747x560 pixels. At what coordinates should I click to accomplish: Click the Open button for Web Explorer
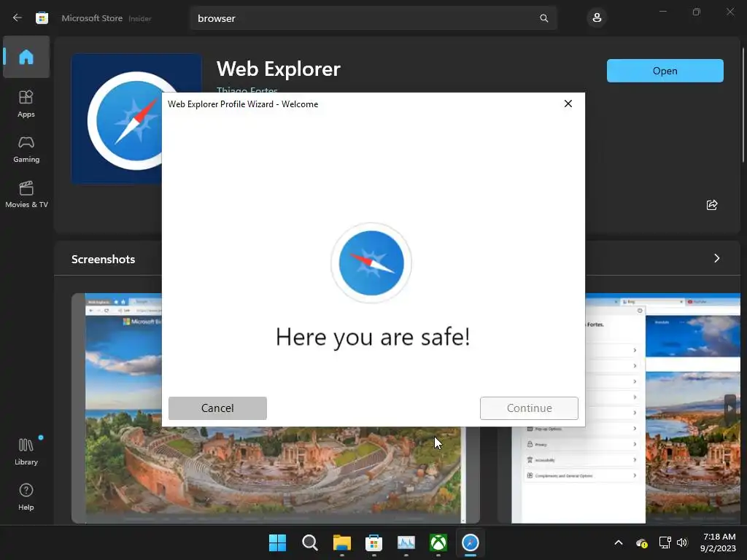[665, 71]
